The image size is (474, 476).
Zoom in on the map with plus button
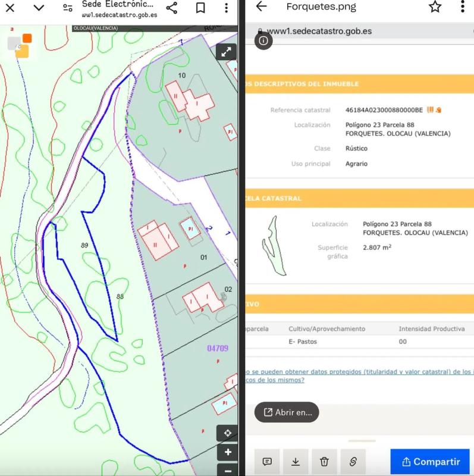pyautogui.click(x=227, y=452)
